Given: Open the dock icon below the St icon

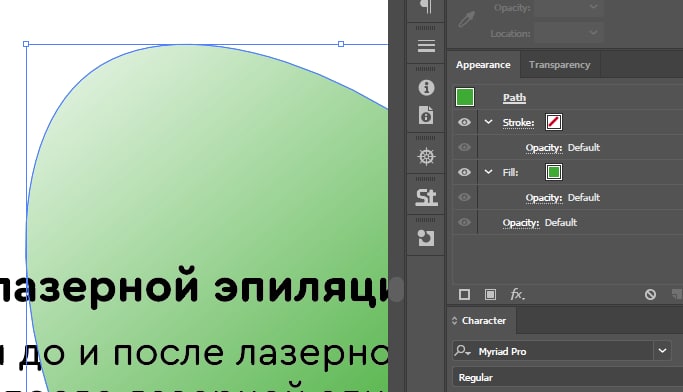Looking at the screenshot, I should [426, 238].
